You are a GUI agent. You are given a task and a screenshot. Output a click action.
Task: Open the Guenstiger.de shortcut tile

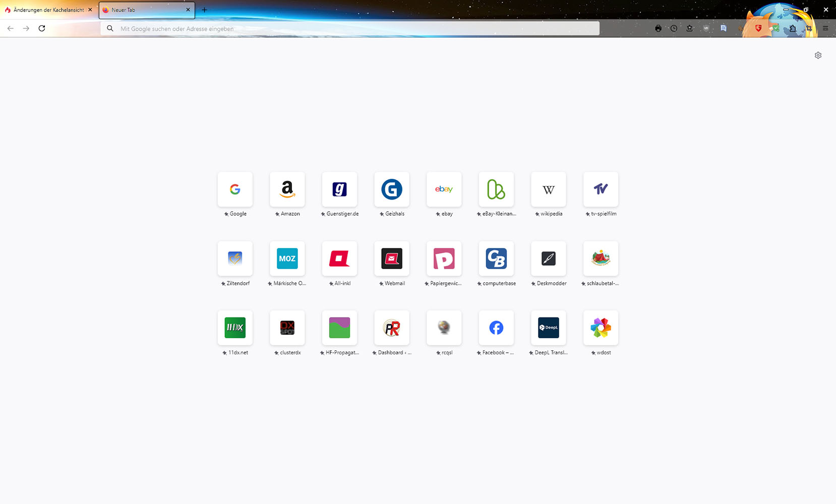pyautogui.click(x=339, y=190)
